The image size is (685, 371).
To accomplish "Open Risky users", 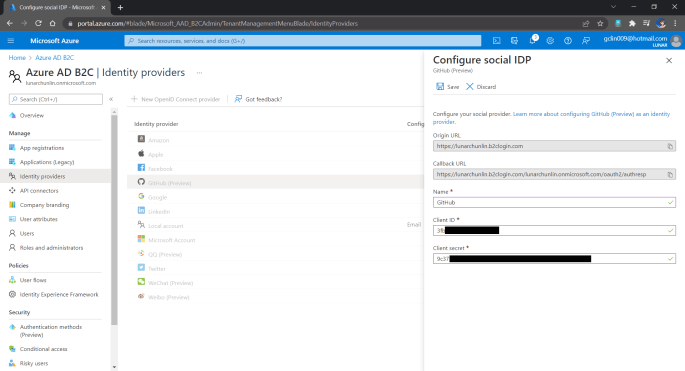I will click(34, 363).
